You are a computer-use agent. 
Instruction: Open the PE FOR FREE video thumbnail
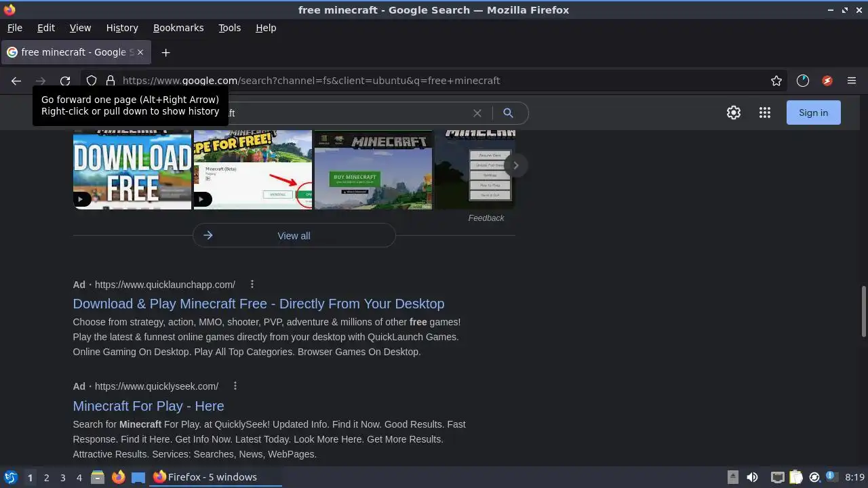pos(253,169)
